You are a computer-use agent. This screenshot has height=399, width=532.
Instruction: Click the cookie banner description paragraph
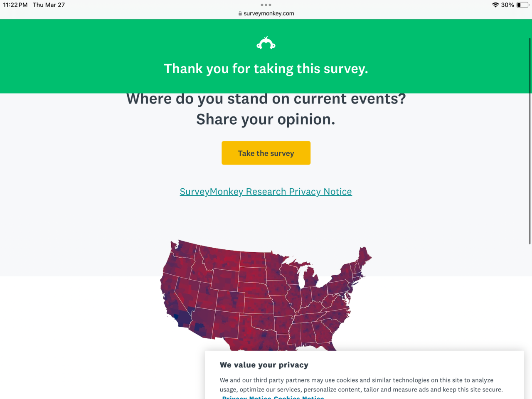coord(361,385)
